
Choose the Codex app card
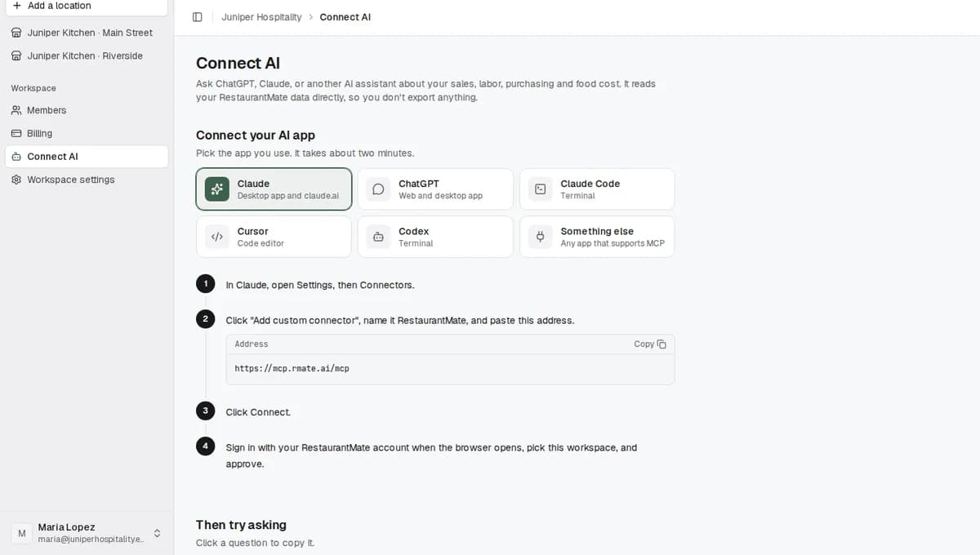tap(435, 237)
